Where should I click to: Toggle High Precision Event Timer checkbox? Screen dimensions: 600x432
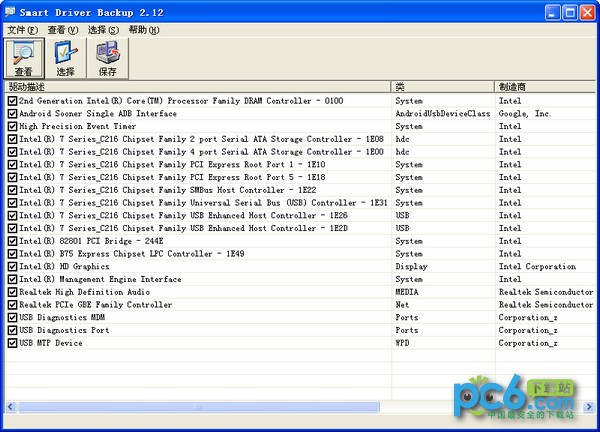12,126
